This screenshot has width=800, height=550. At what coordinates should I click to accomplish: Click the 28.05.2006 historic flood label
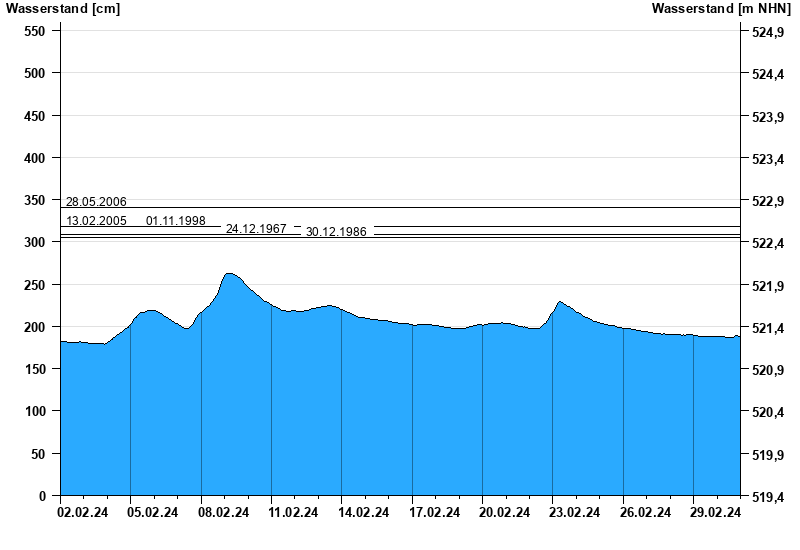click(x=96, y=202)
